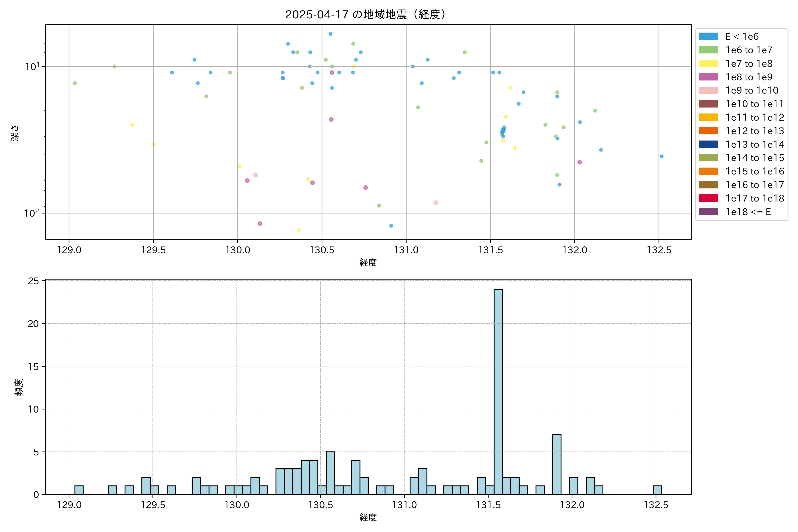Click the leftmost histogram bar near 129.0

[79, 490]
